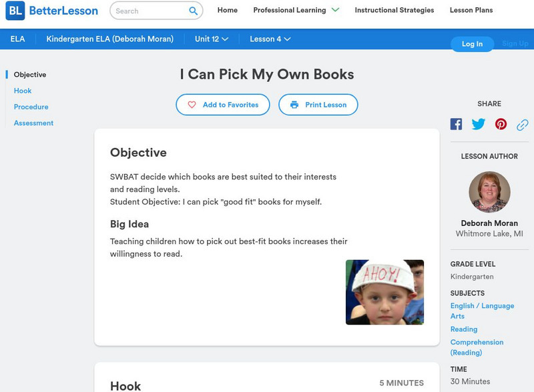Share lesson on Twitter
The width and height of the screenshot is (534, 392).
478,124
